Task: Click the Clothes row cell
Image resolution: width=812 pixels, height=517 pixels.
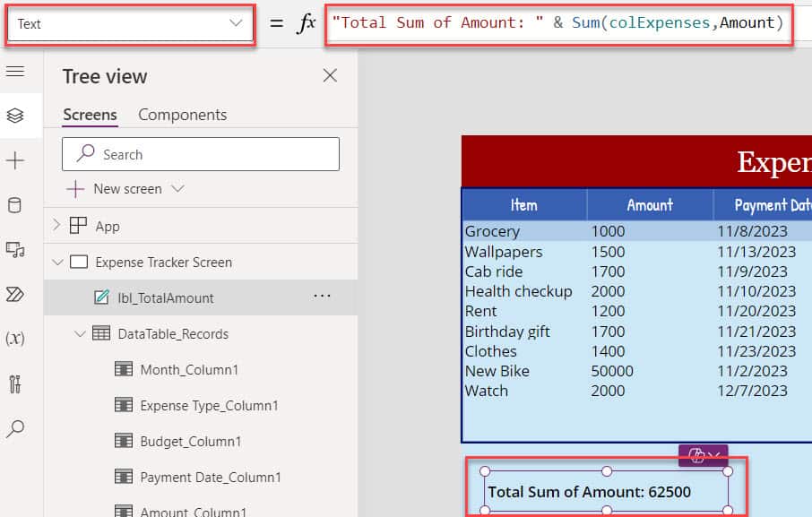Action: pos(490,351)
